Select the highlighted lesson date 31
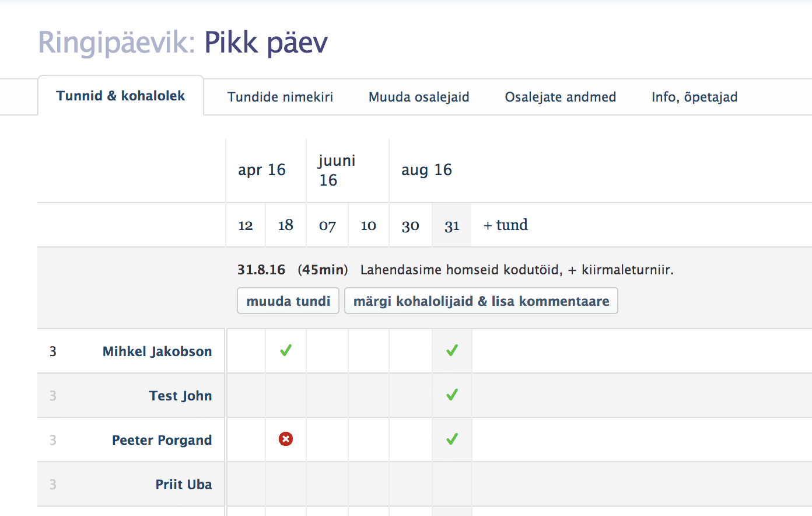This screenshot has width=812, height=516. pyautogui.click(x=452, y=225)
